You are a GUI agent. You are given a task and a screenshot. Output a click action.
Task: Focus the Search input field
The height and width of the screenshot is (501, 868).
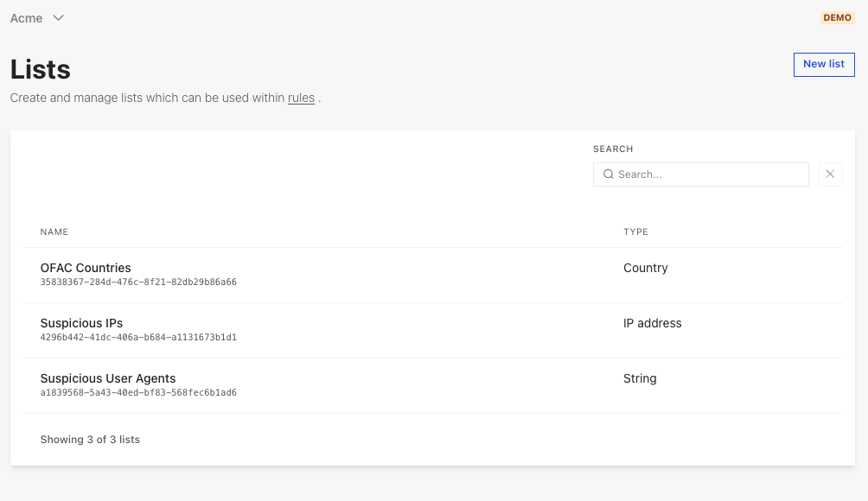click(x=709, y=174)
